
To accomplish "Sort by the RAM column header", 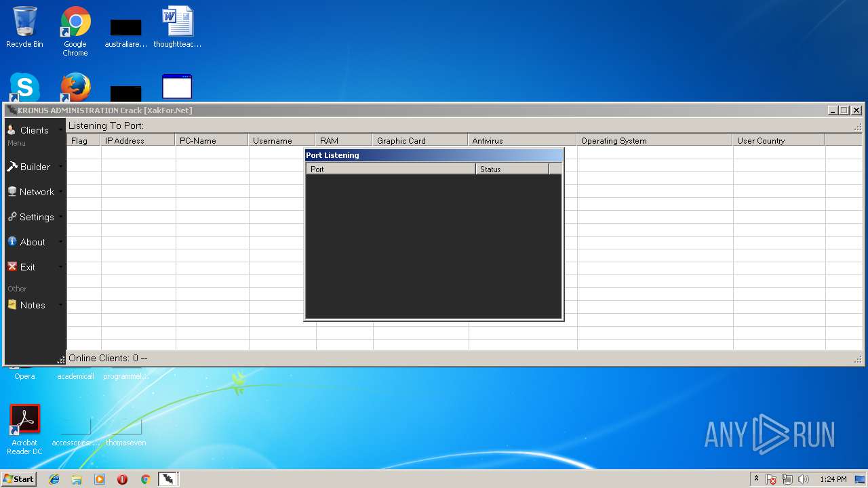I will click(x=344, y=140).
